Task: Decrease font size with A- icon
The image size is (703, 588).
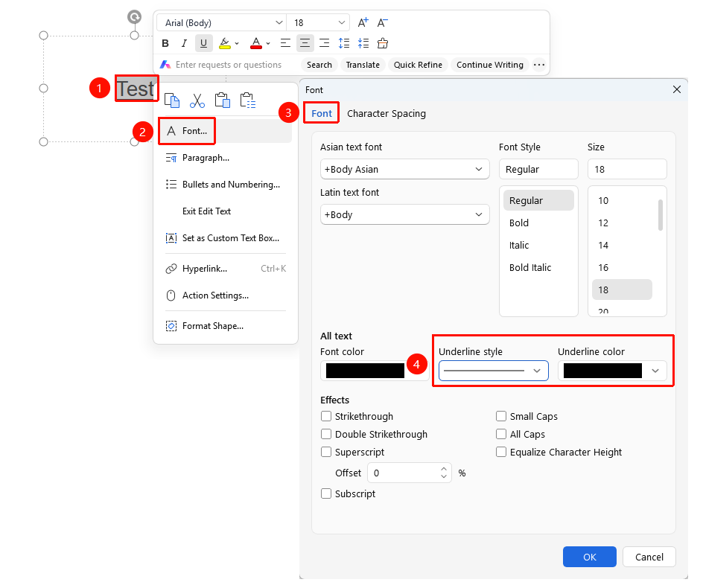Action: (383, 22)
